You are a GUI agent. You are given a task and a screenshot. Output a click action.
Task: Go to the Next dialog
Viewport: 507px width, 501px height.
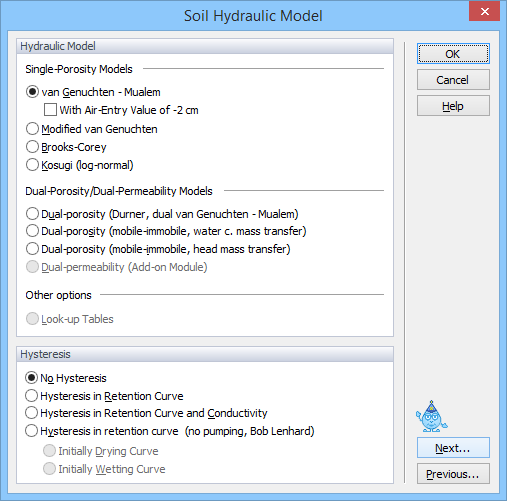453,448
